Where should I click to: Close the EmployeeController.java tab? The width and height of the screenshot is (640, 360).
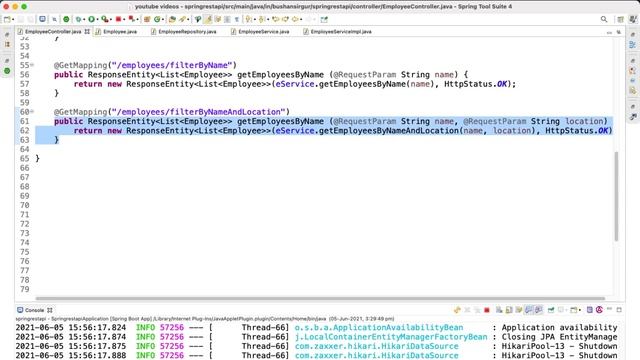pos(87,31)
